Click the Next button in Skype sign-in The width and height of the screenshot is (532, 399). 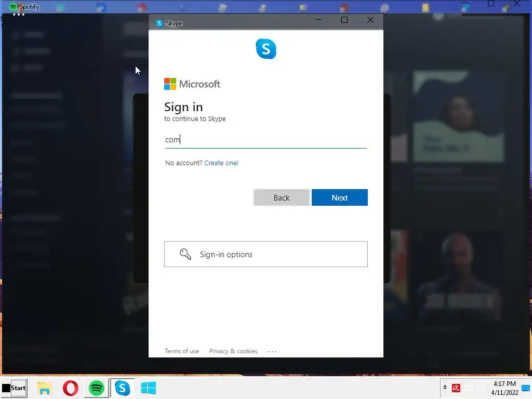click(340, 197)
